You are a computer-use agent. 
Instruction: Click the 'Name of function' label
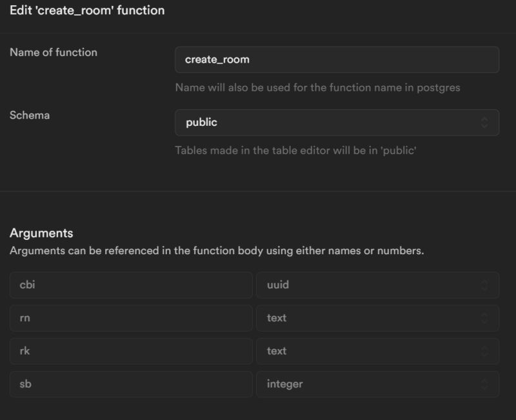[x=54, y=52]
